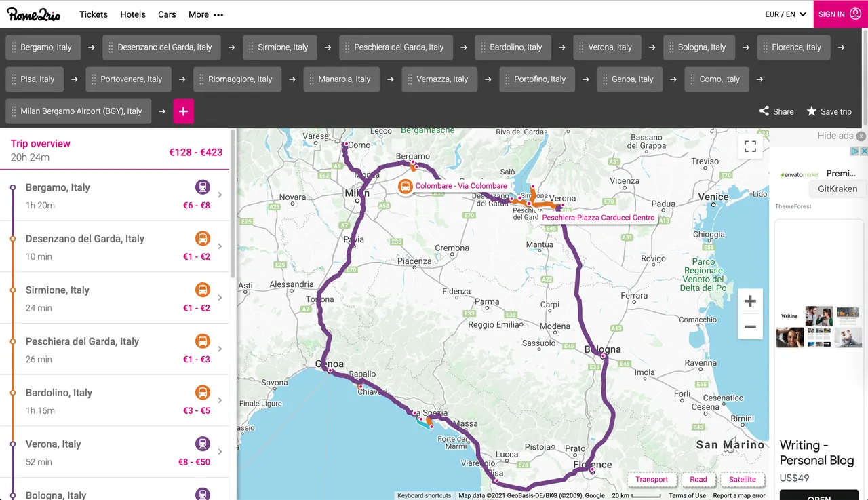The image size is (868, 500).
Task: Switch map to Transport view
Action: (652, 479)
